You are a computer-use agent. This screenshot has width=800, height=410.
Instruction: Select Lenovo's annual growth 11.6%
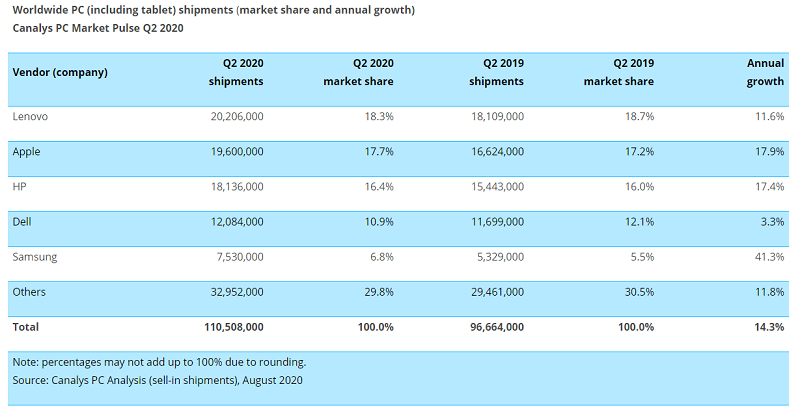click(x=770, y=116)
